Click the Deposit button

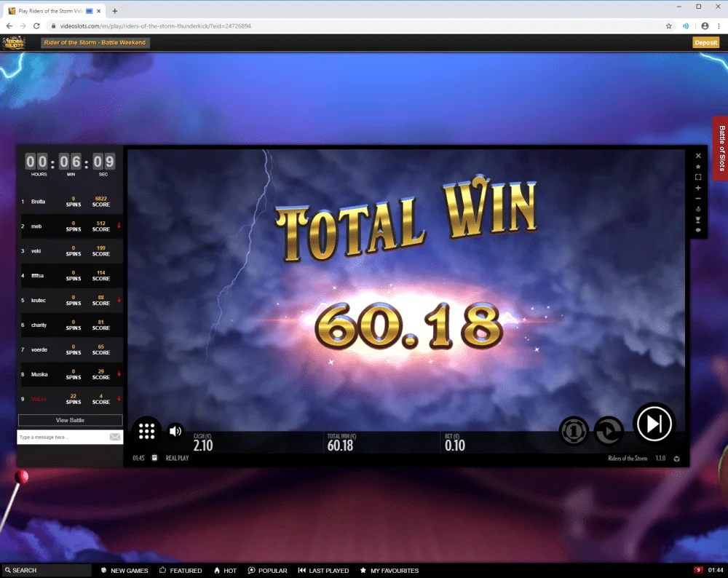pyautogui.click(x=705, y=42)
